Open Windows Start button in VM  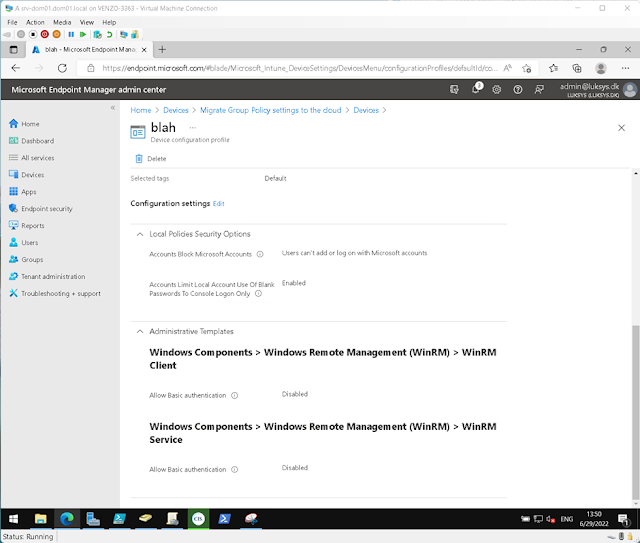point(13,519)
